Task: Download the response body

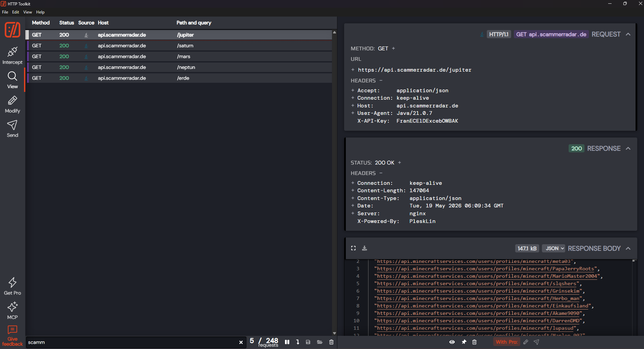Action: [x=364, y=248]
